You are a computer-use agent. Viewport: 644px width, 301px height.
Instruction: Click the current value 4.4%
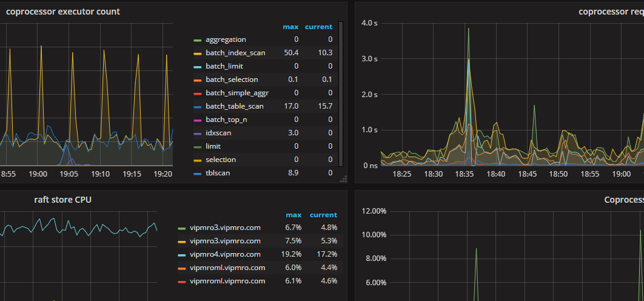pyautogui.click(x=329, y=268)
